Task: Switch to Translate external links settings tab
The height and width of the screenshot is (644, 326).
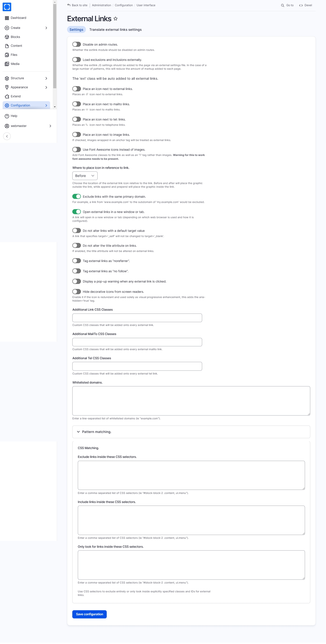Action: coord(116,30)
